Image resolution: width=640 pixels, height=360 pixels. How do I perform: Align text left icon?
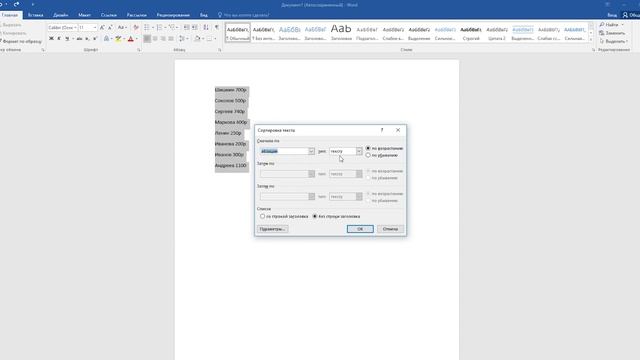(x=147, y=38)
